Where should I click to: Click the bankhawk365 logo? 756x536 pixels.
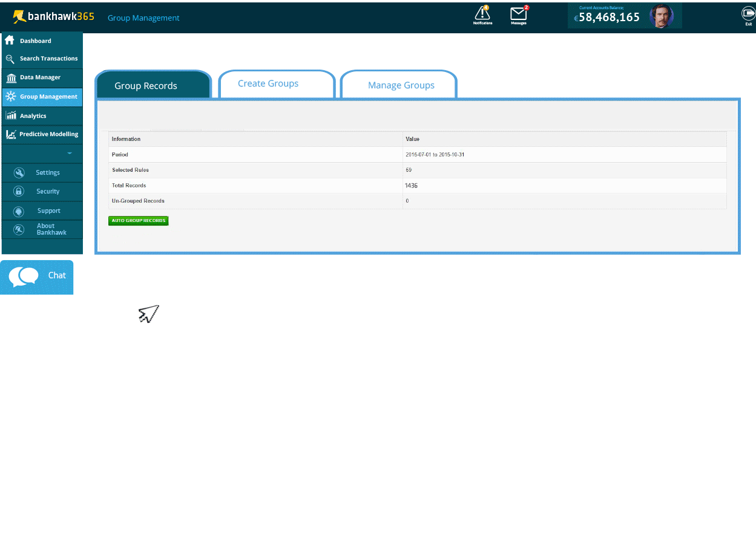(x=54, y=17)
